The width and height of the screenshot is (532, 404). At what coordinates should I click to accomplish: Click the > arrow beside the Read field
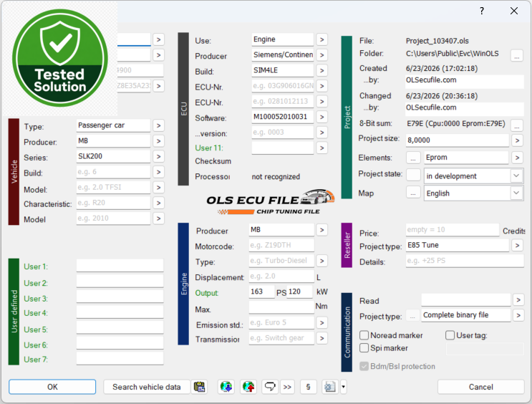(x=518, y=299)
